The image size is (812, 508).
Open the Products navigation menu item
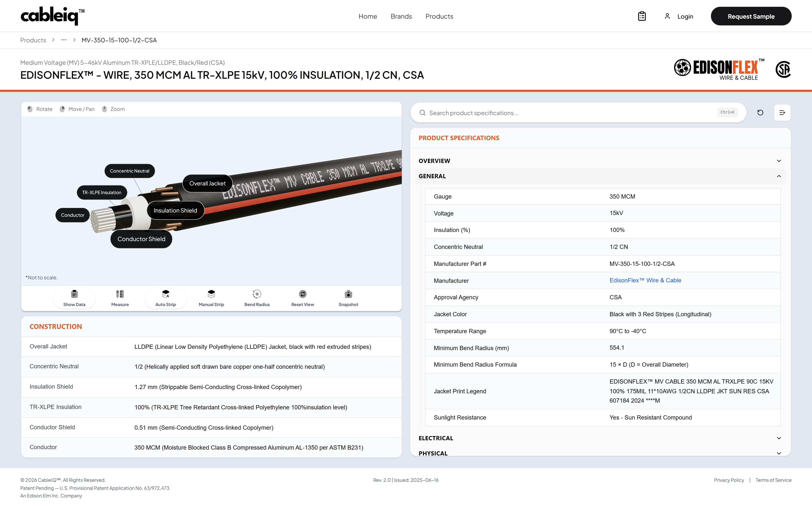click(439, 16)
